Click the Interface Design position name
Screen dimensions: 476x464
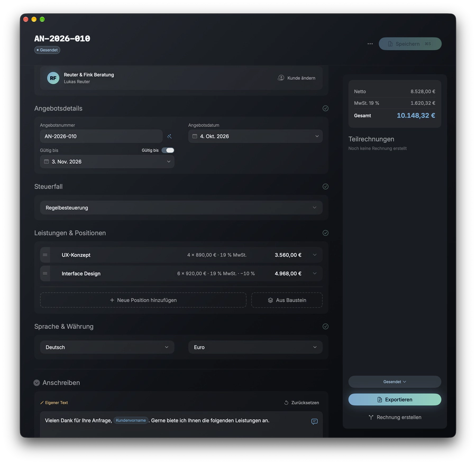81,274
